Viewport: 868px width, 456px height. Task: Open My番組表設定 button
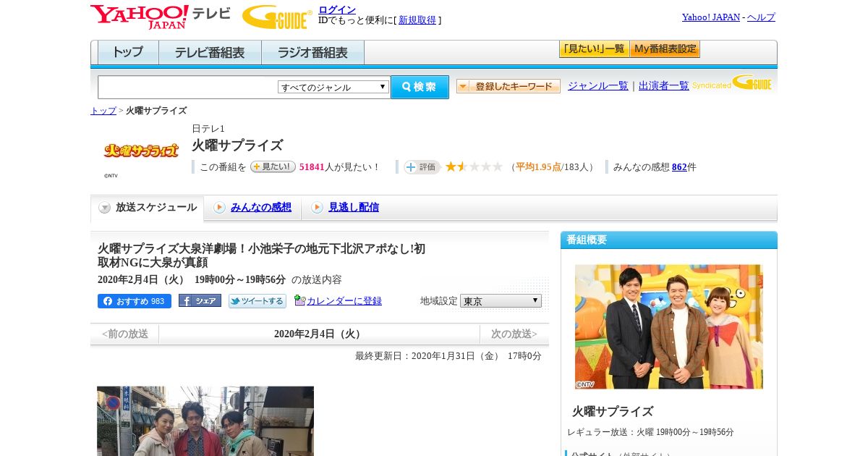coord(665,49)
